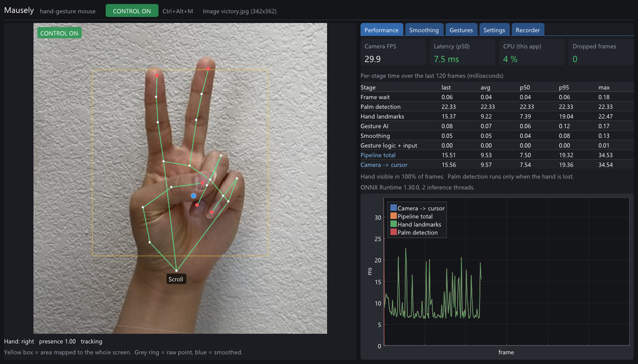Click the Image victory.jpg (342x362) label
This screenshot has height=364, width=638.
(240, 11)
